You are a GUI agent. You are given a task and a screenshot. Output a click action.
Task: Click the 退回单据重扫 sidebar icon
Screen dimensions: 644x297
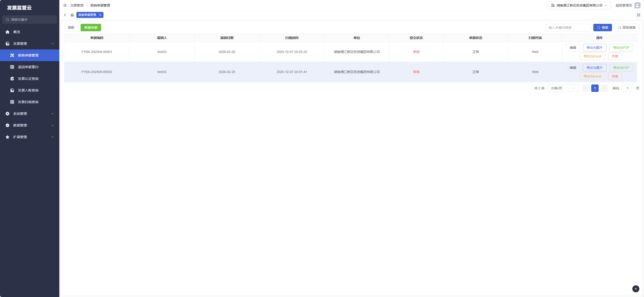[12, 67]
